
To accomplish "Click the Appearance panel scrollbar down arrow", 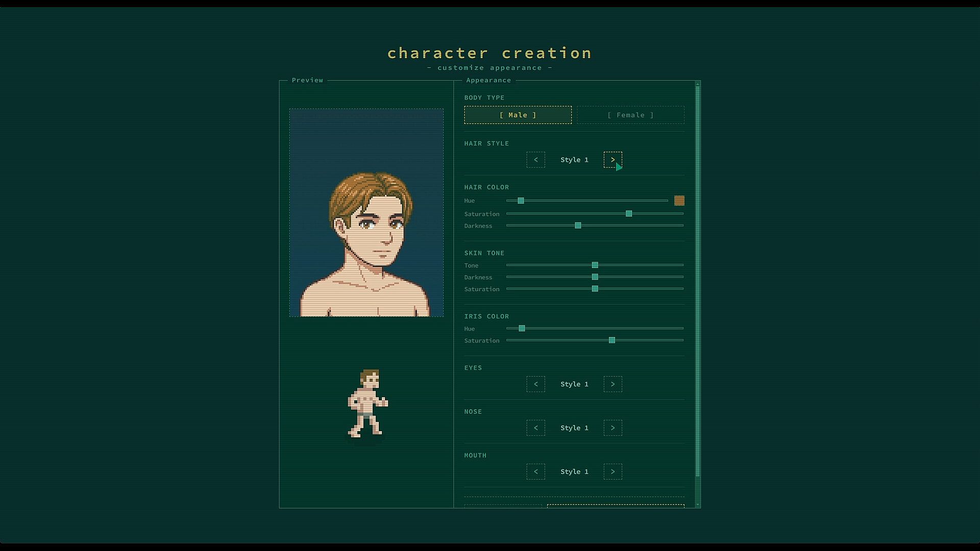I will (698, 505).
